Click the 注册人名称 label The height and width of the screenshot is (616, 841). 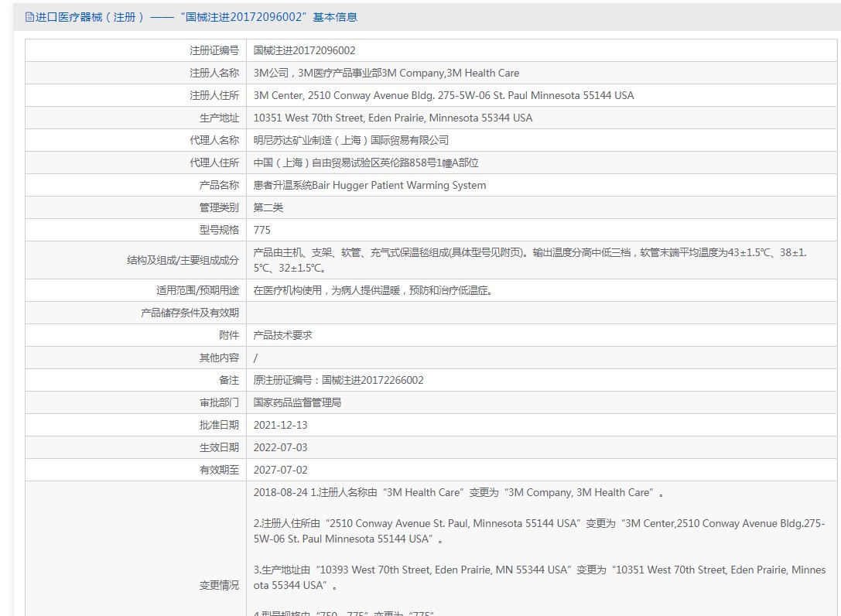pos(214,73)
